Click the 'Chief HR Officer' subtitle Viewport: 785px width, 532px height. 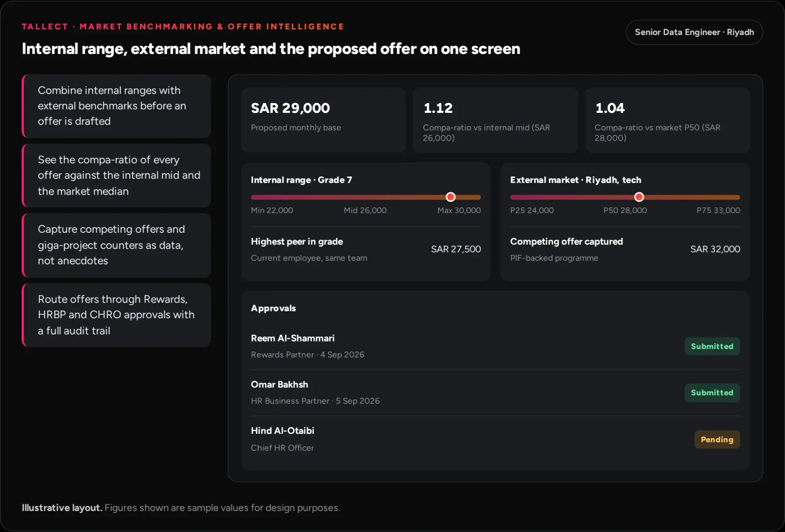pos(283,448)
